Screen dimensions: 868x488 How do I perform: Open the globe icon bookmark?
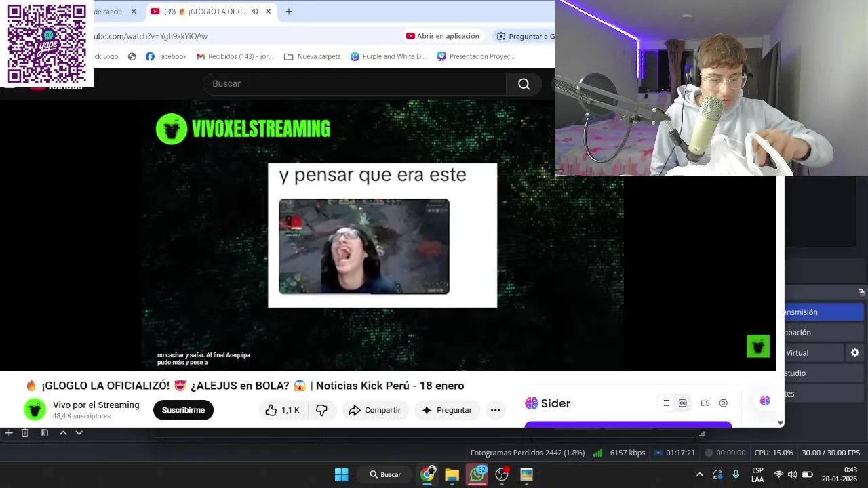[x=132, y=56]
